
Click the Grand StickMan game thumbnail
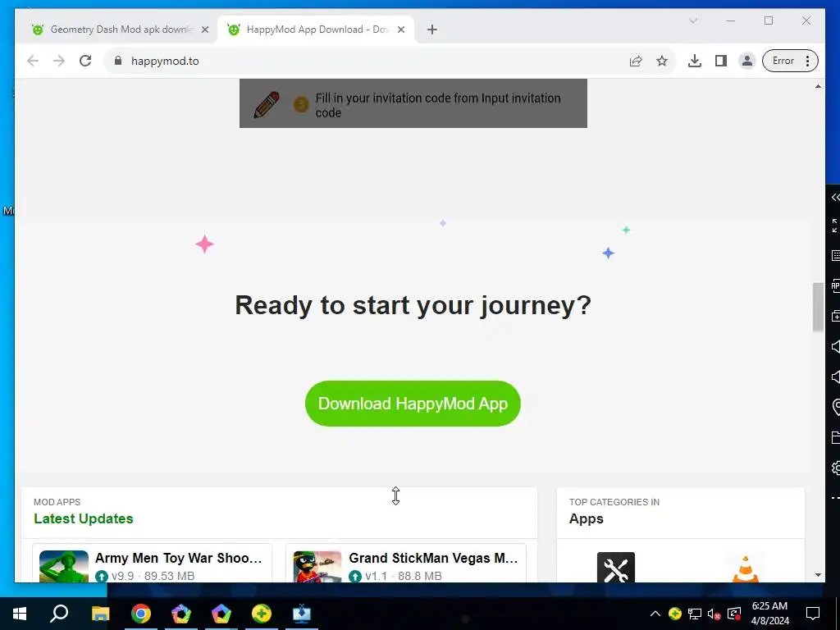pyautogui.click(x=317, y=566)
